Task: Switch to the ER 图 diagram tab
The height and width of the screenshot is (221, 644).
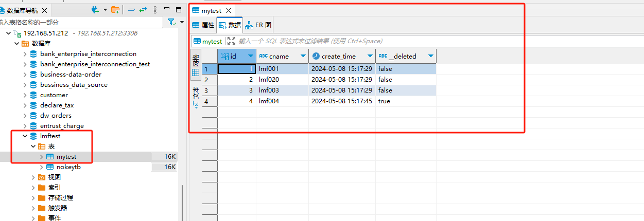Action: pyautogui.click(x=258, y=25)
